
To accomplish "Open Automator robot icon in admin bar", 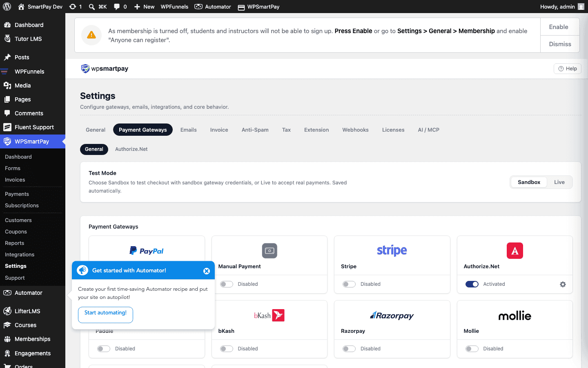I will tap(198, 7).
